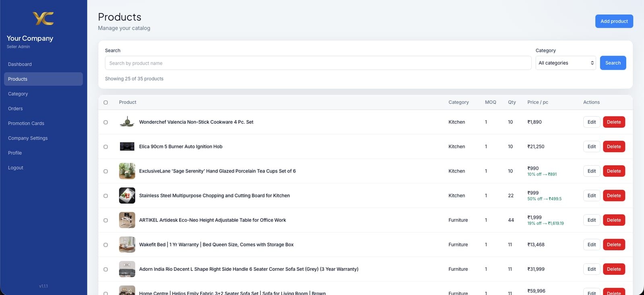Check the Wonderchef Valencia row checkbox
This screenshot has height=295, width=644.
tap(106, 122)
